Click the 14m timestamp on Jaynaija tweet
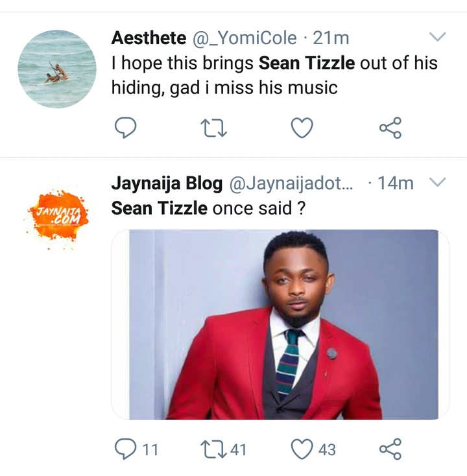This screenshot has width=467, height=476. tap(395, 184)
